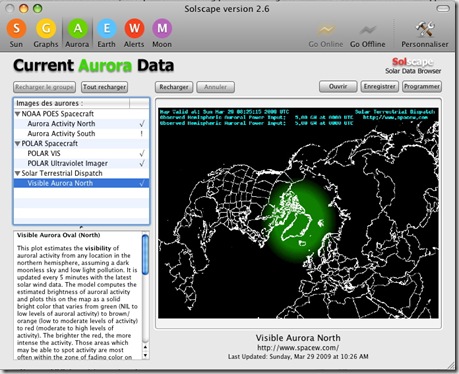Click the Aurora Activity North checkmark
This screenshot has height=374, width=459.
(x=142, y=124)
